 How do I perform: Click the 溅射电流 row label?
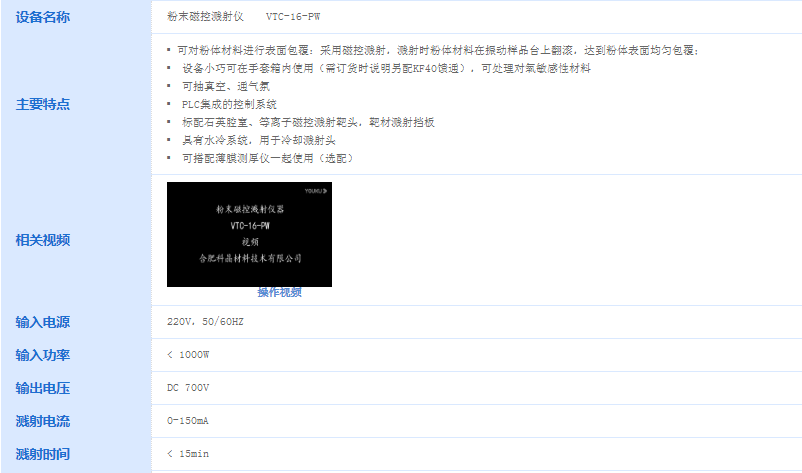coord(42,421)
